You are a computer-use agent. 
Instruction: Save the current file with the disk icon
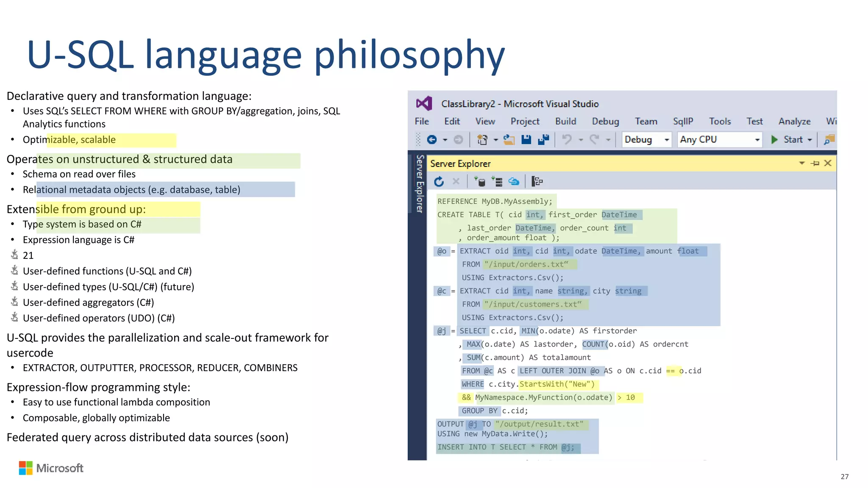(x=526, y=139)
